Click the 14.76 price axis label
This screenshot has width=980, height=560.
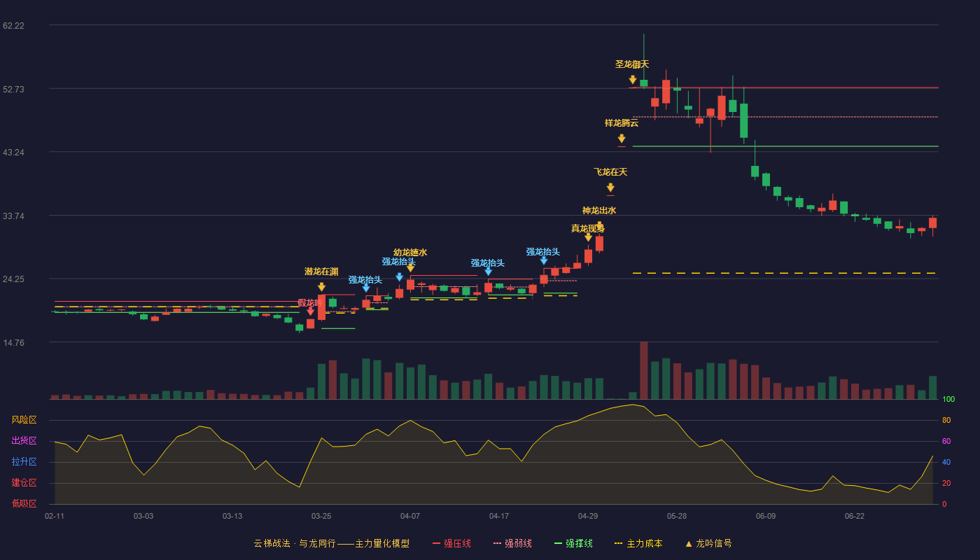13,342
